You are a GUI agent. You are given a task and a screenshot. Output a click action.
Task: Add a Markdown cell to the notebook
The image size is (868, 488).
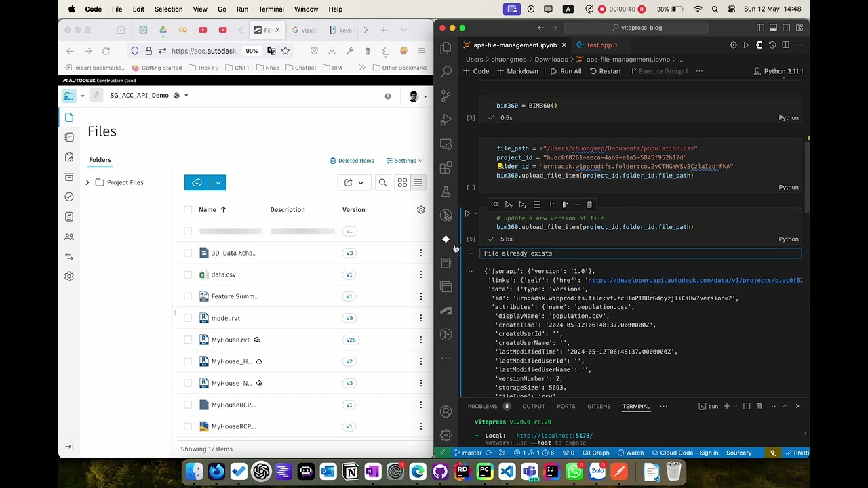coord(517,71)
